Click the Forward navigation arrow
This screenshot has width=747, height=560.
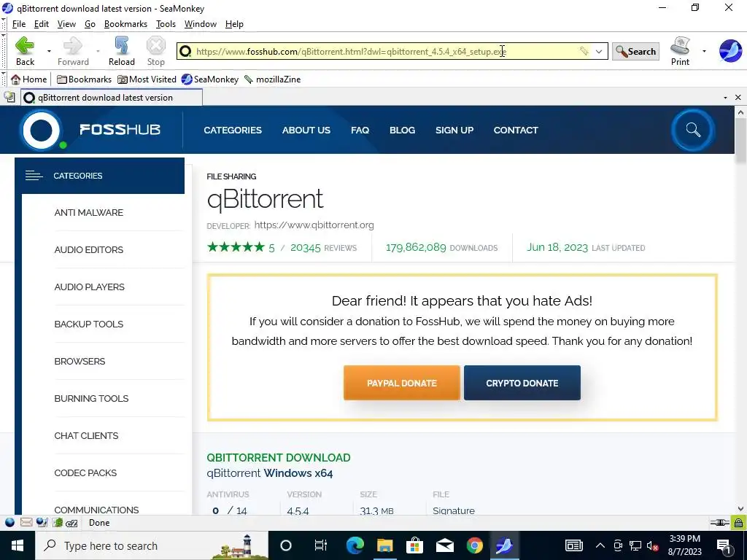[73, 46]
